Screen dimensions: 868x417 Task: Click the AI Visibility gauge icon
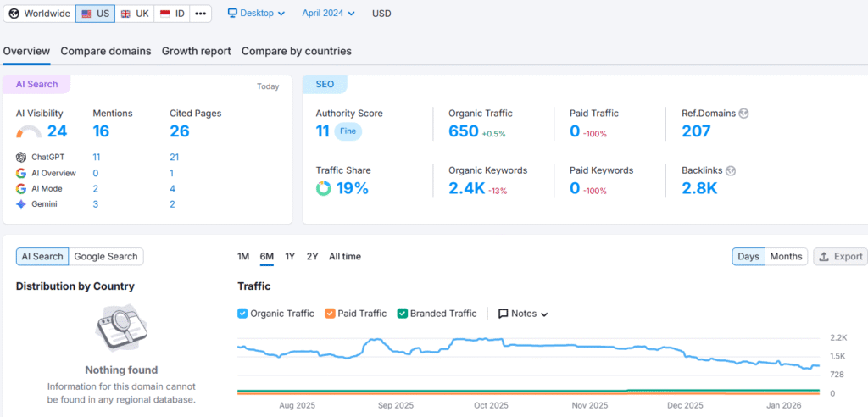coord(29,132)
